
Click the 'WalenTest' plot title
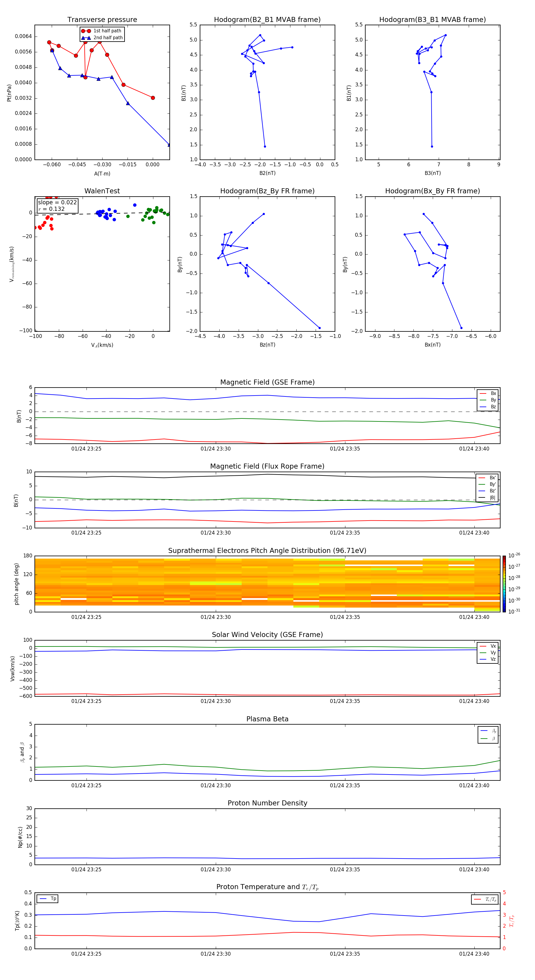click(x=102, y=191)
